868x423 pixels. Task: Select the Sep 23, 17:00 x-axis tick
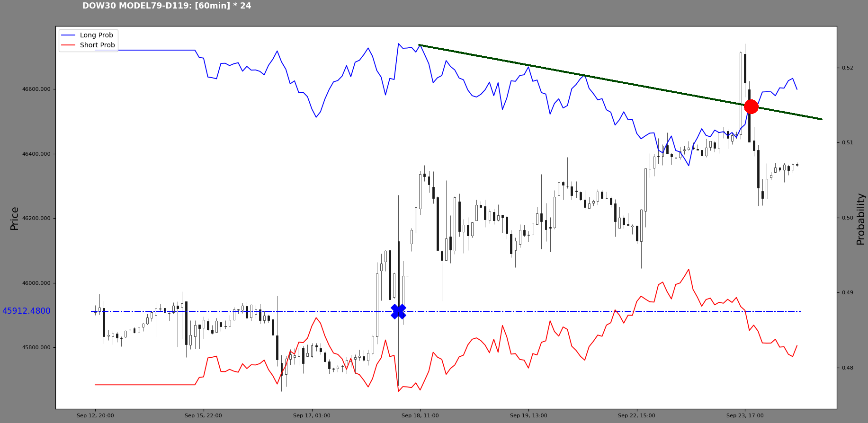pos(745,416)
